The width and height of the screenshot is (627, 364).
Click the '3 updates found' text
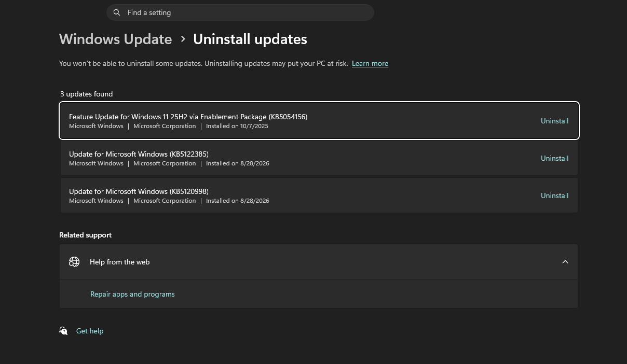86,94
